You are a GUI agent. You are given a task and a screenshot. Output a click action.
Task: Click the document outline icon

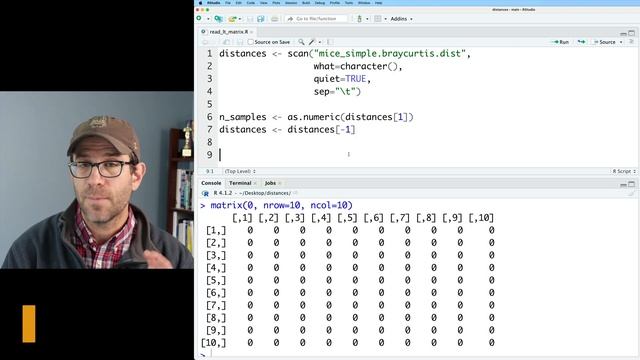tap(631, 42)
